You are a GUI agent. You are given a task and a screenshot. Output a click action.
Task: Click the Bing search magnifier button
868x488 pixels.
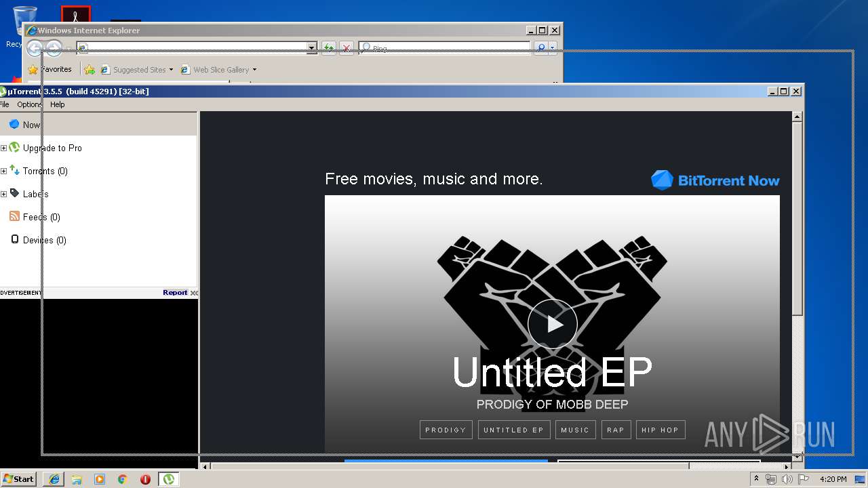click(x=540, y=47)
